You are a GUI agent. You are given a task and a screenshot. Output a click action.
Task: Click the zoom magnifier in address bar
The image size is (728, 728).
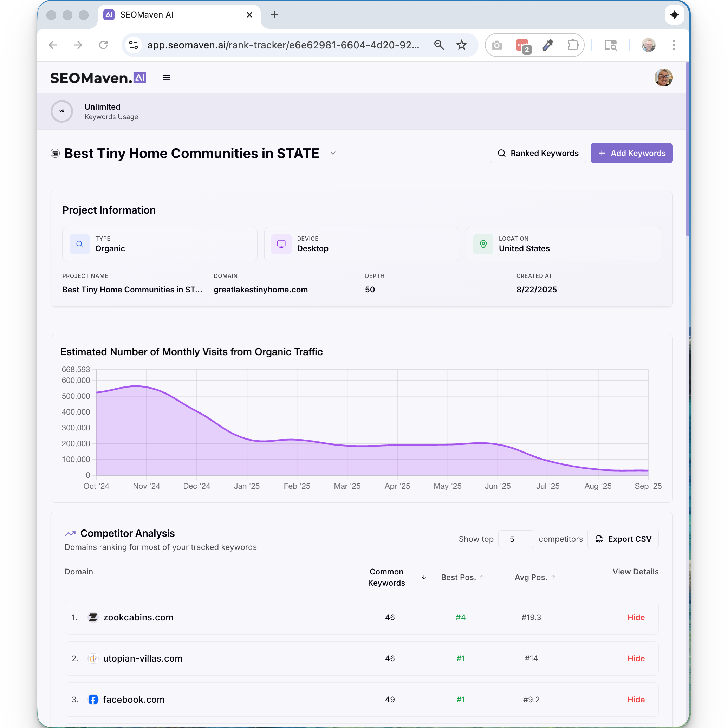(438, 45)
